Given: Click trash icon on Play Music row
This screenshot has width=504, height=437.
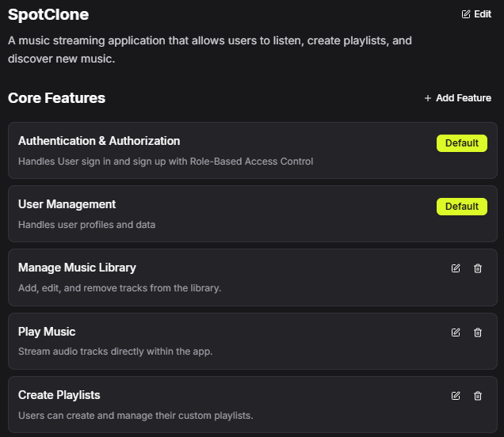Looking at the screenshot, I should (x=478, y=332).
